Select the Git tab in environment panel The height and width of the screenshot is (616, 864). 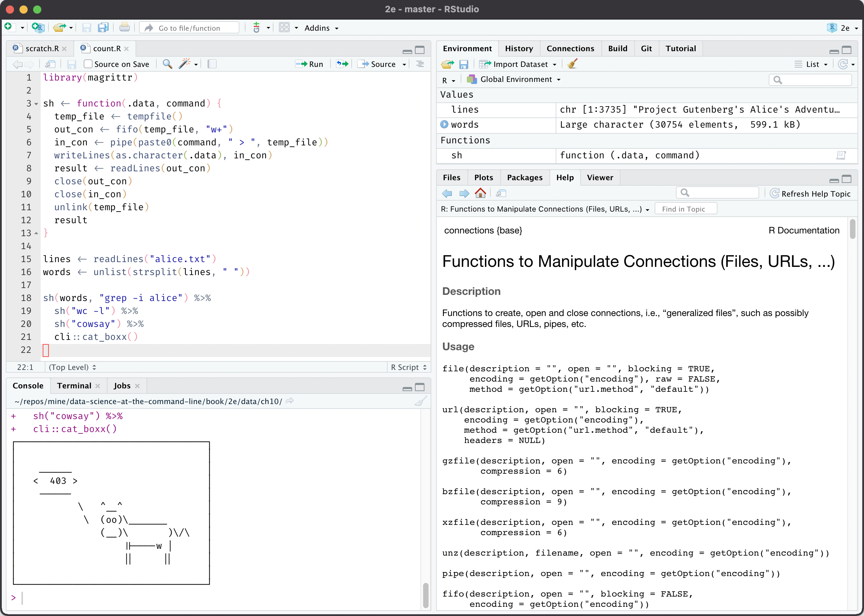pyautogui.click(x=645, y=48)
